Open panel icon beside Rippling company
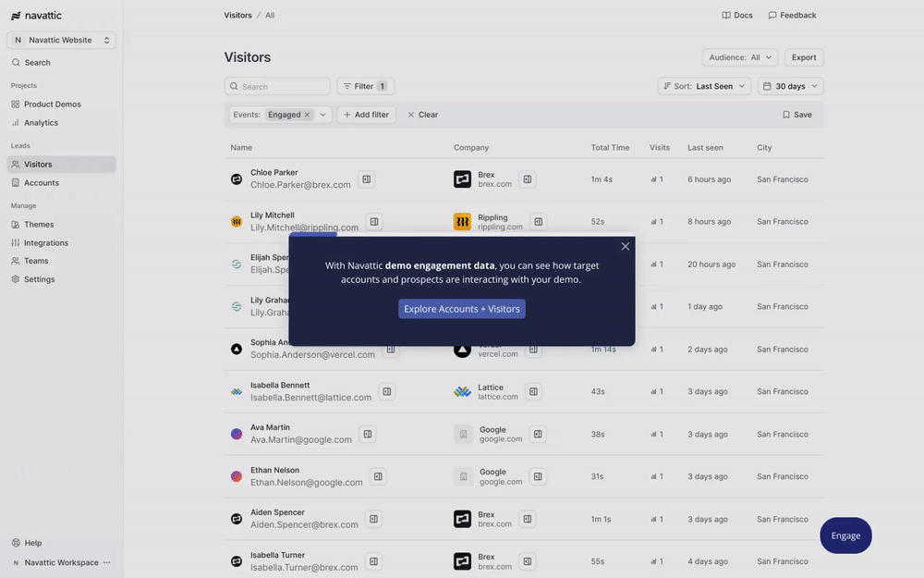 click(538, 222)
